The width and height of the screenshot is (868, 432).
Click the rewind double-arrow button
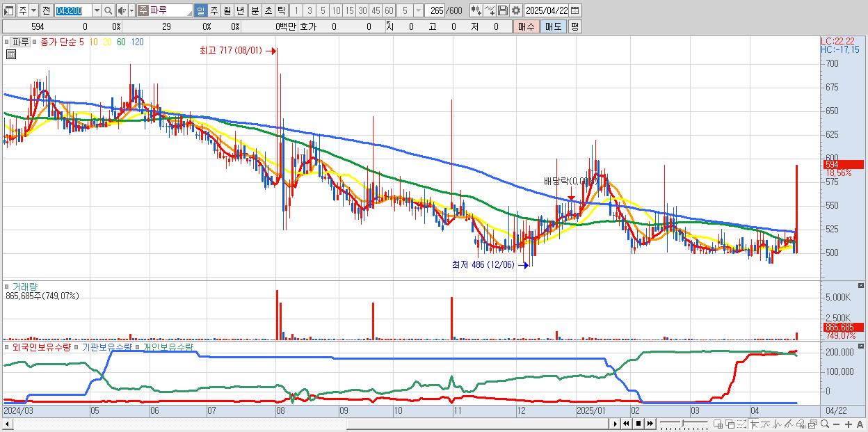626,424
